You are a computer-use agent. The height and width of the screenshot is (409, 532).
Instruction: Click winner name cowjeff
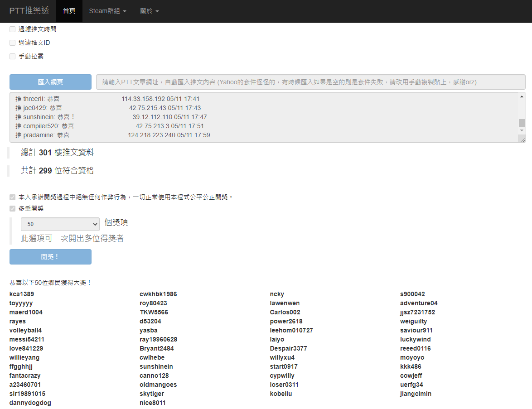point(411,376)
